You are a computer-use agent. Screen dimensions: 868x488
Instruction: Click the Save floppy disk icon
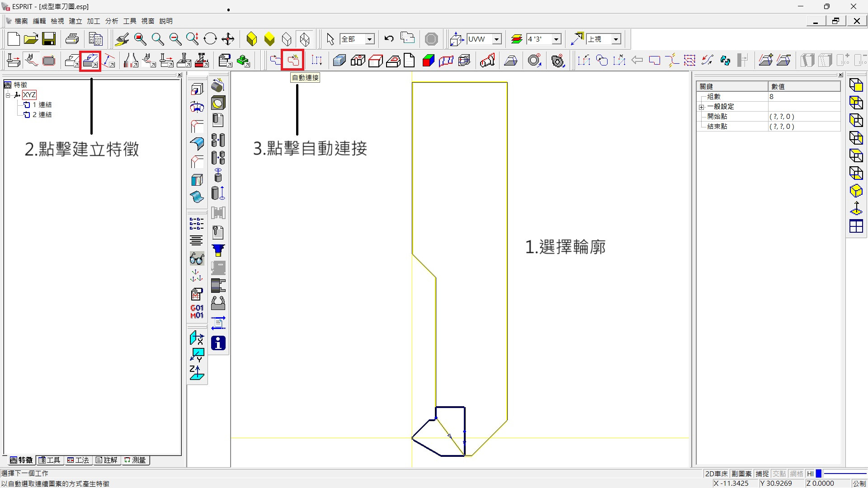point(49,39)
